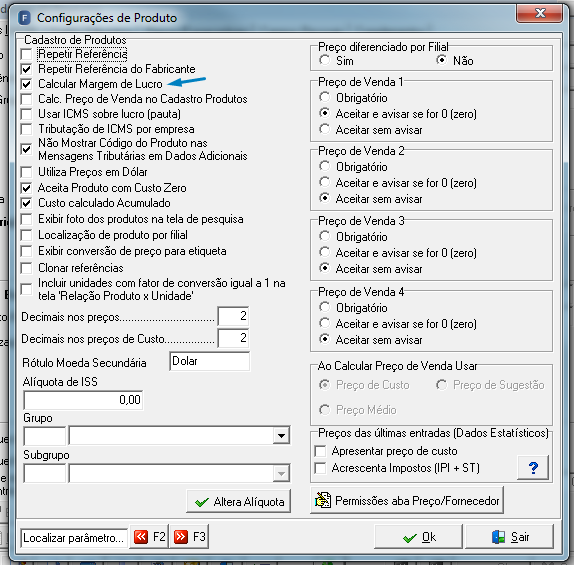Enable Localização de produto por filial
574x565 pixels.
[26, 235]
